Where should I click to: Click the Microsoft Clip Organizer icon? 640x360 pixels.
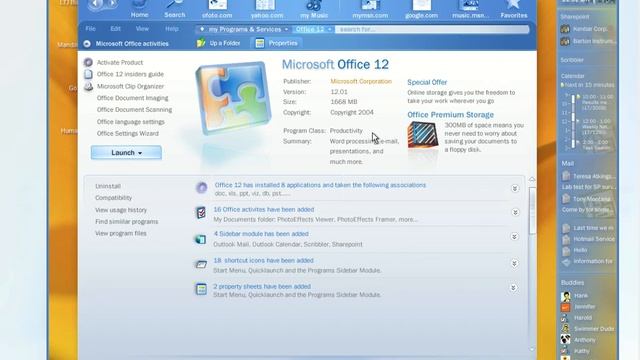(x=88, y=87)
